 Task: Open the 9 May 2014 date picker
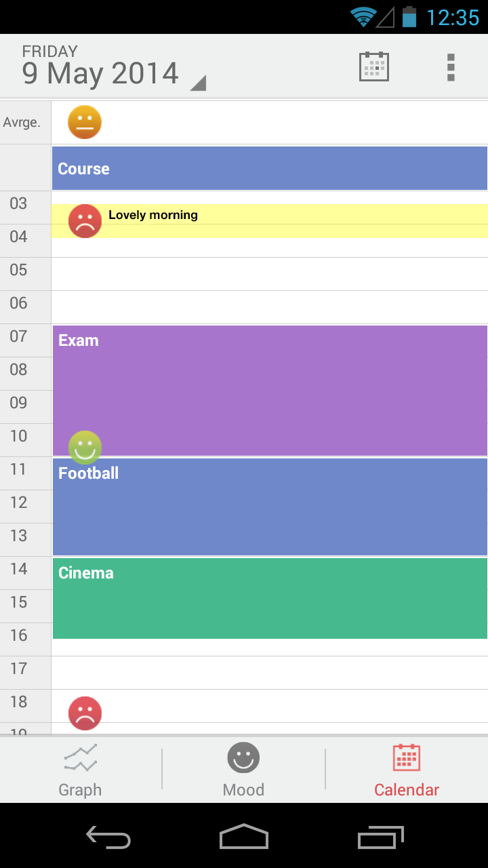click(100, 73)
